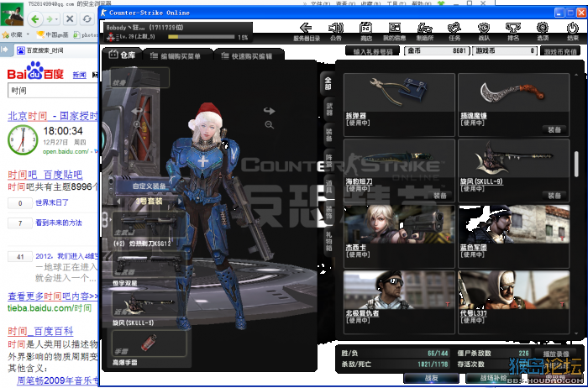
Task: Equip 旋风(SKULL-9) via its 装备 button in the list
Action: click(x=554, y=196)
